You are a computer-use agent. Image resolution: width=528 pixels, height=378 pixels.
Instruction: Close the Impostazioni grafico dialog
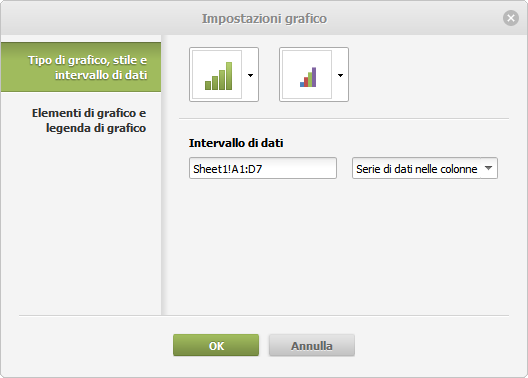(511, 18)
